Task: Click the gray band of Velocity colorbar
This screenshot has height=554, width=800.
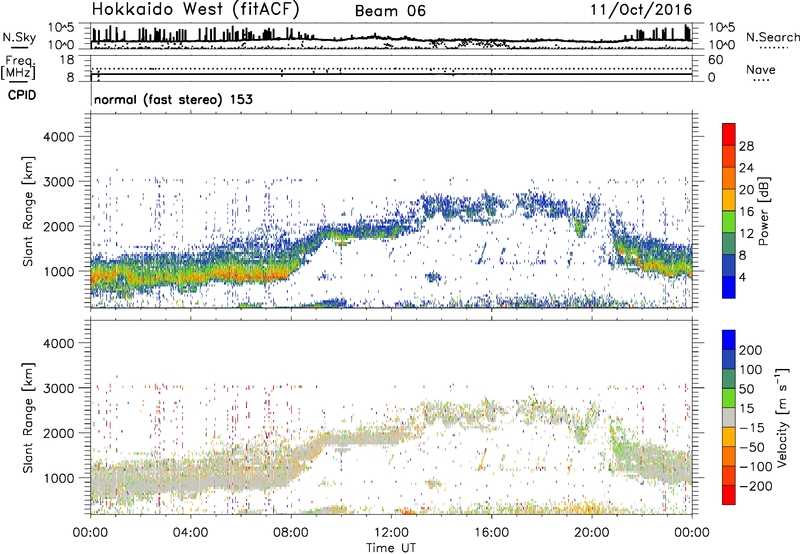Action: pos(729,417)
